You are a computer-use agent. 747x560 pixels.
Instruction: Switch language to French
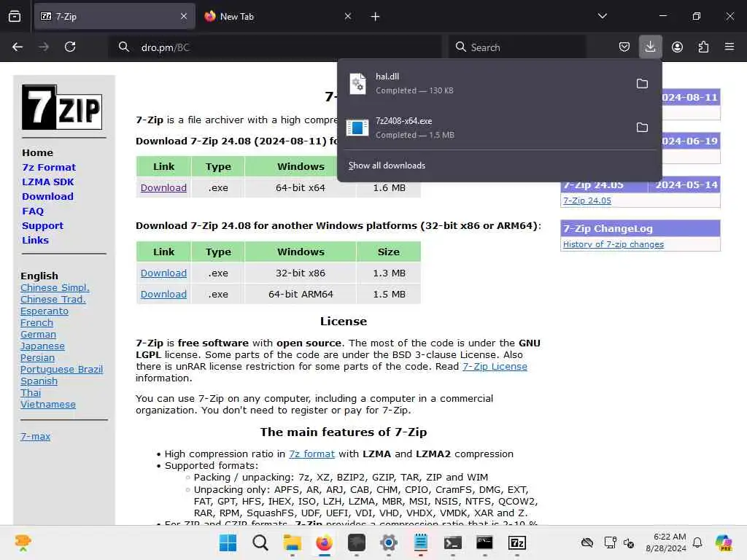coord(36,322)
